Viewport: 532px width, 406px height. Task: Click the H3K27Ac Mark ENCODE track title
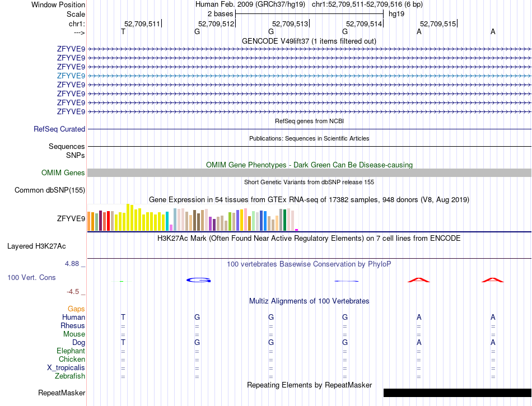coord(309,238)
